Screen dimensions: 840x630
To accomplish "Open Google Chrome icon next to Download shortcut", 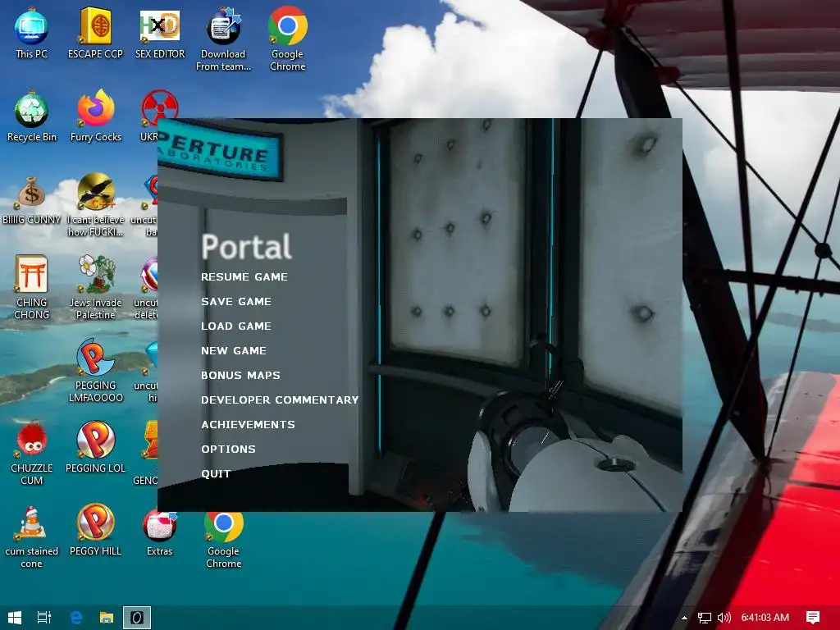I will (288, 39).
